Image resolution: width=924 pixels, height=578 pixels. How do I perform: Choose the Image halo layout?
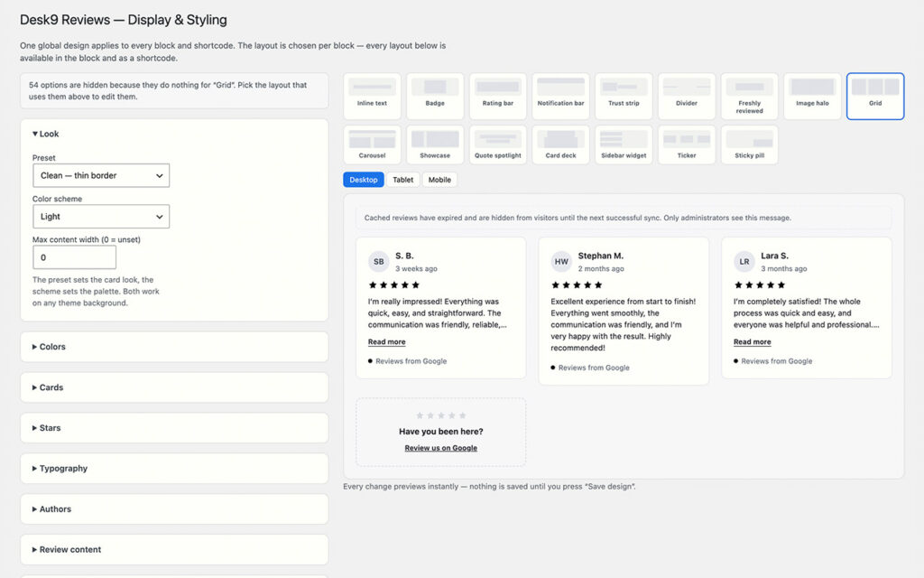(813, 96)
